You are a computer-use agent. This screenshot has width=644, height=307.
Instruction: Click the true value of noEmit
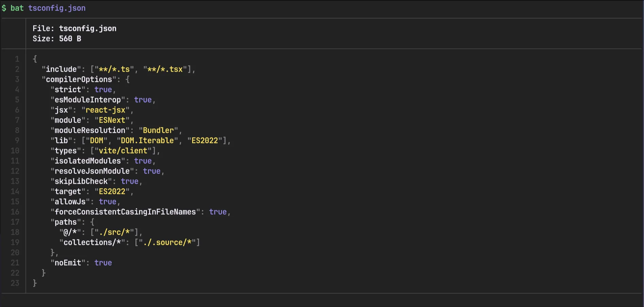(103, 263)
